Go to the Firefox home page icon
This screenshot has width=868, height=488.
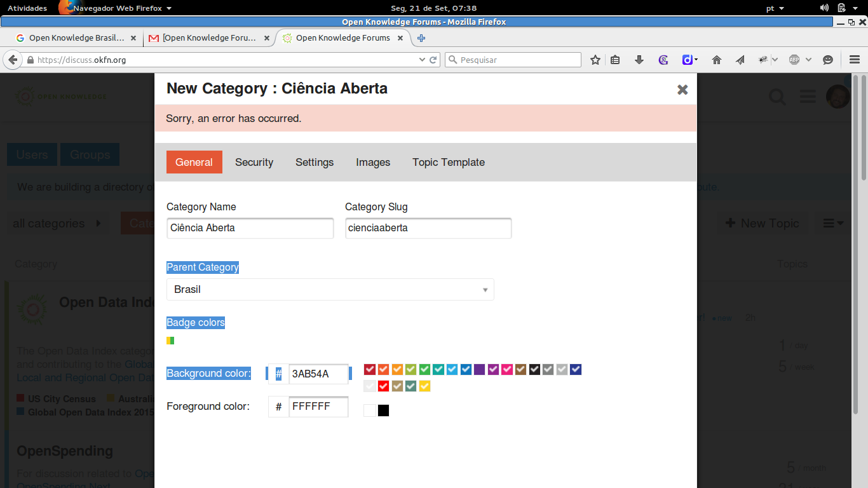tap(717, 60)
